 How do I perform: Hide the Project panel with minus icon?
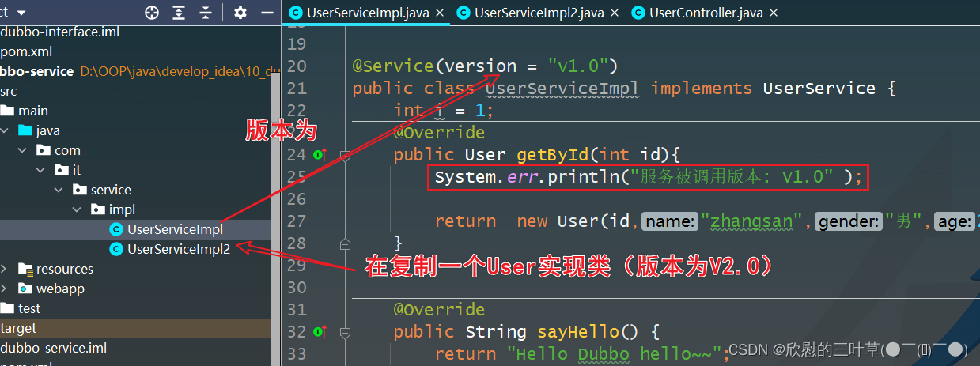point(267,13)
